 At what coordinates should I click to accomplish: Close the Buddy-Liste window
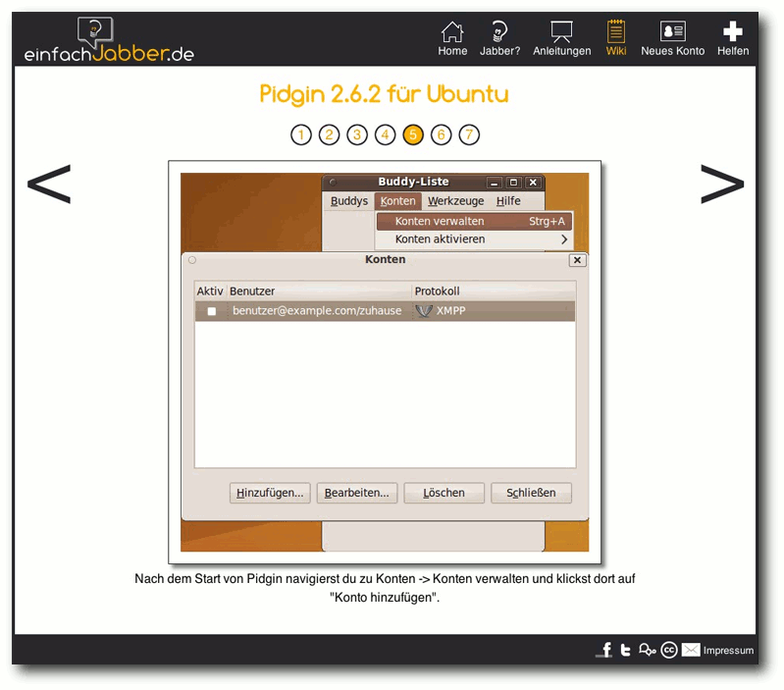533,182
